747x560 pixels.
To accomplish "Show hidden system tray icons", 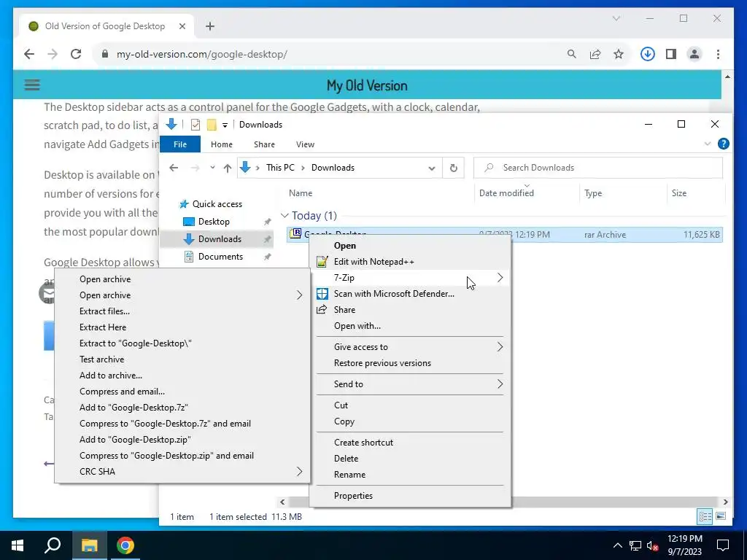I will click(617, 545).
